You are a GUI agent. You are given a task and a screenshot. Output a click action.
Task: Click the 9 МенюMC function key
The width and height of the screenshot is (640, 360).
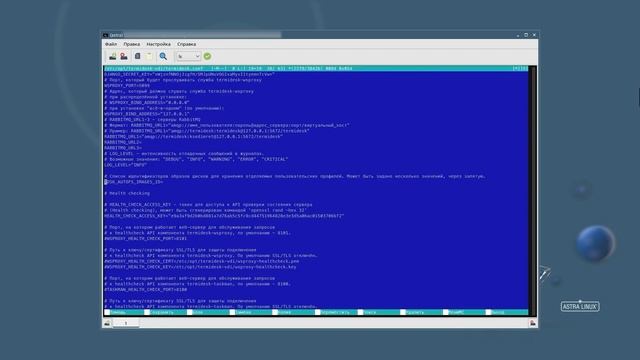click(x=464, y=312)
